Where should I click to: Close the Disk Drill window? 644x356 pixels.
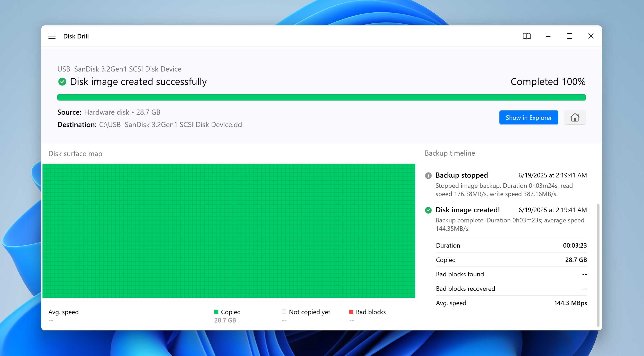point(590,36)
